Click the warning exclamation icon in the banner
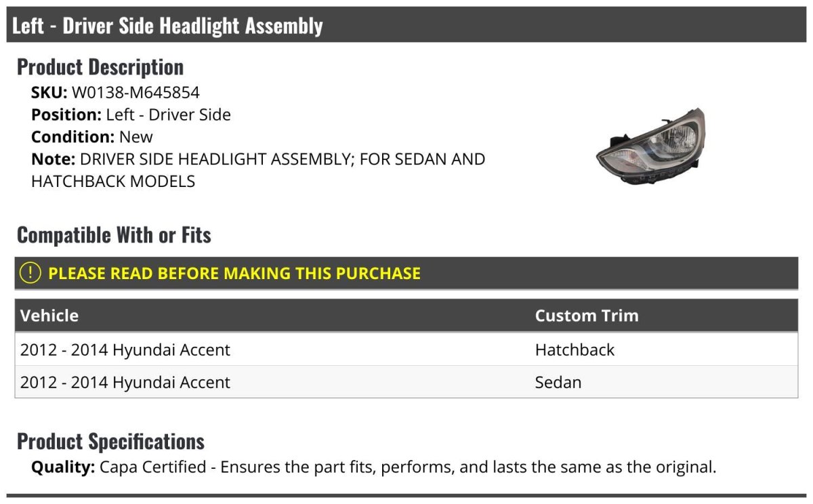This screenshot has width=813, height=504. coord(30,273)
